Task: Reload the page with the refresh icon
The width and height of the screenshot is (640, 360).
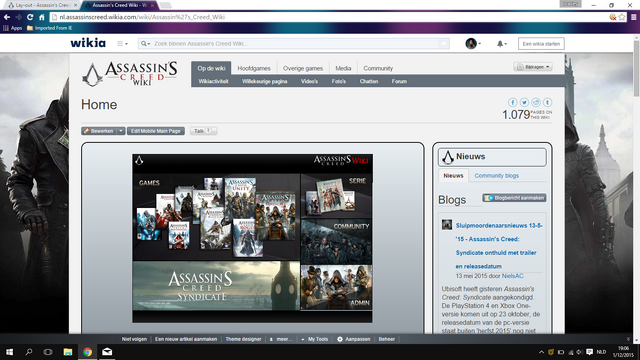Action: pos(30,17)
